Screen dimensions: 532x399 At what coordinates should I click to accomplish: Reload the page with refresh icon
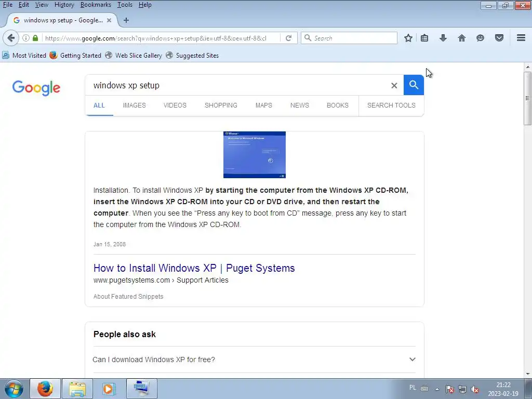point(288,38)
